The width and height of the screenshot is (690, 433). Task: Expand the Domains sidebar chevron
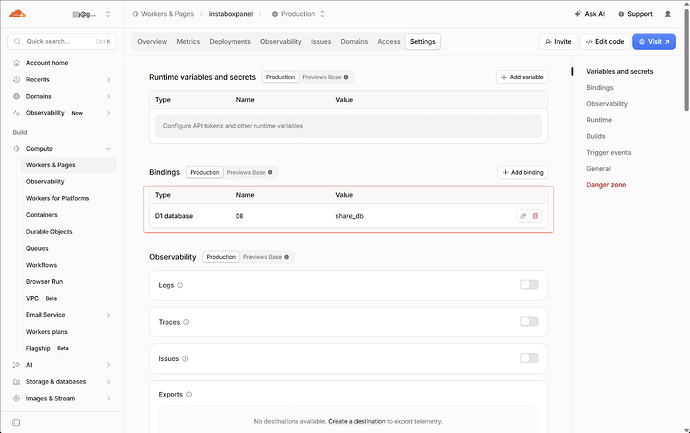pos(108,96)
